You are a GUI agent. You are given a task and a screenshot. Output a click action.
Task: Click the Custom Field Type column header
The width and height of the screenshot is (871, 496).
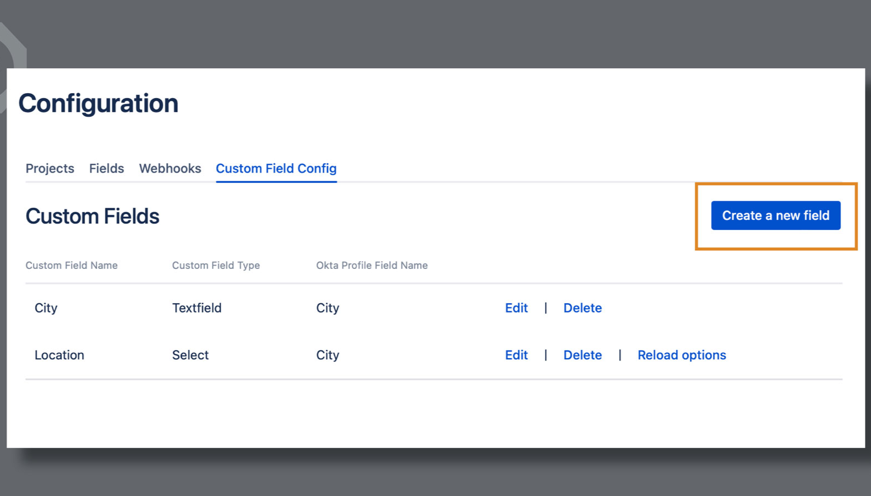pyautogui.click(x=216, y=265)
